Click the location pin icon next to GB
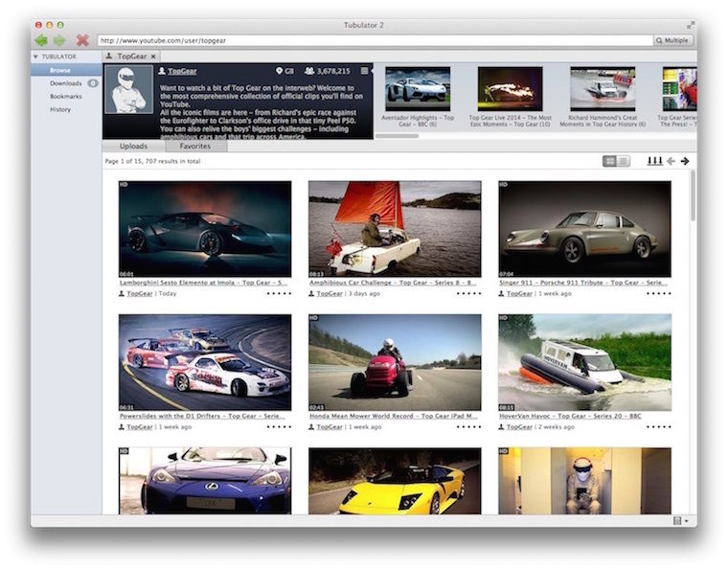 coord(279,71)
